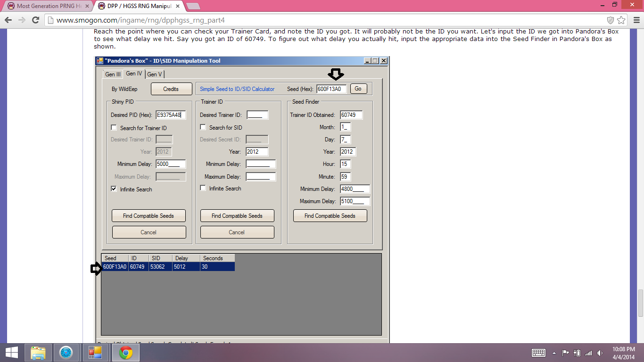Click the Credits button
Viewport: 644px width, 362px height.
tap(171, 89)
